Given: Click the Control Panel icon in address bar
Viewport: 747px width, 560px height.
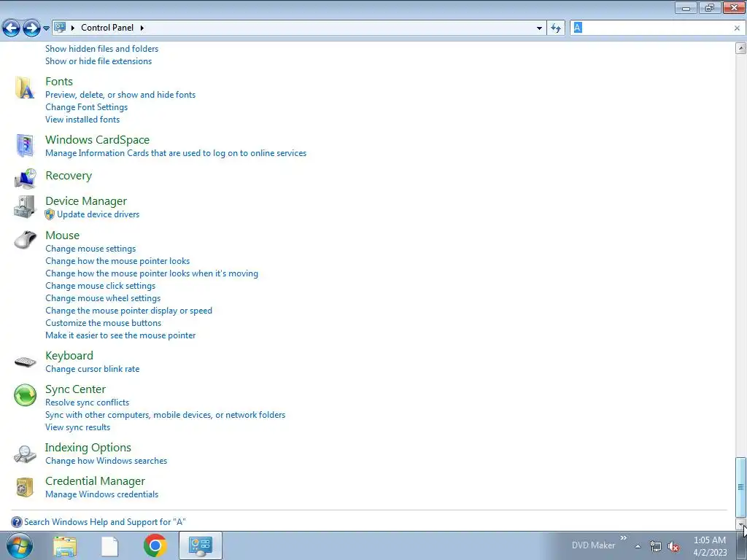Looking at the screenshot, I should 60,28.
